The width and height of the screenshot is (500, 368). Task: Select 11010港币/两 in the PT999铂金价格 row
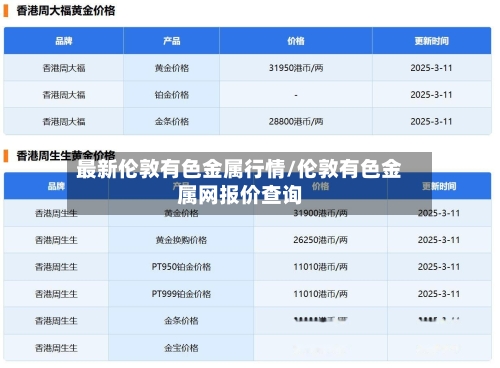point(320,294)
